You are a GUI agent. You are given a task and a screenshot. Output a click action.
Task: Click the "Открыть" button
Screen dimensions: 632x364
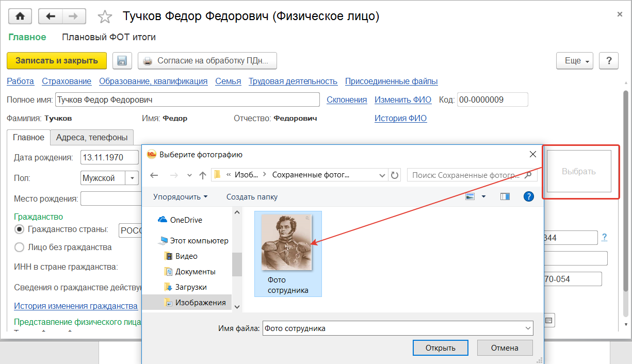coord(440,348)
